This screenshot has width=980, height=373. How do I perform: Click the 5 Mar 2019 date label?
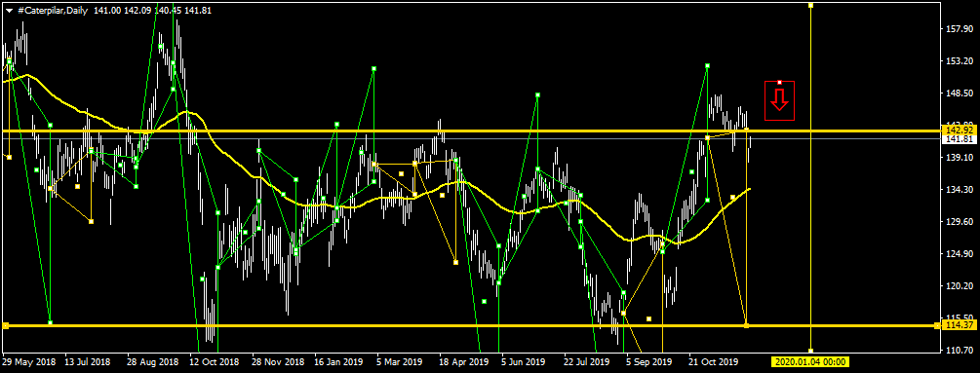click(x=400, y=361)
